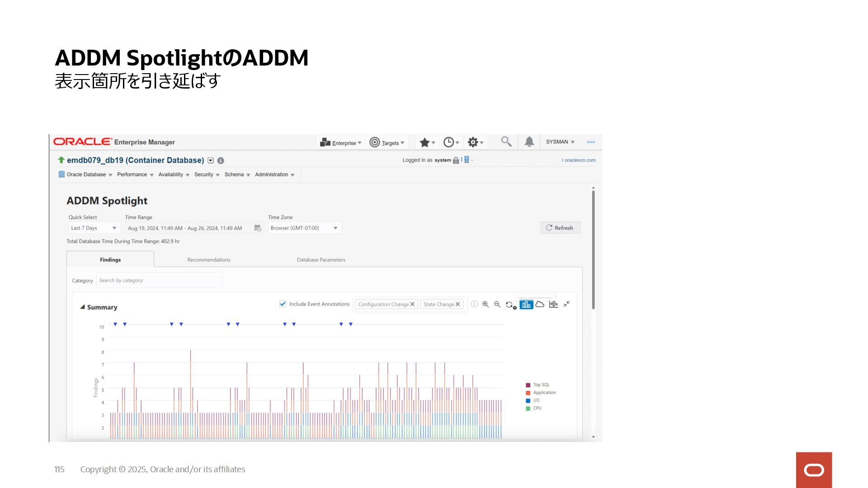Viewport: 868px width, 488px height.
Task: Click the first annotation marker triangle
Action: click(115, 324)
